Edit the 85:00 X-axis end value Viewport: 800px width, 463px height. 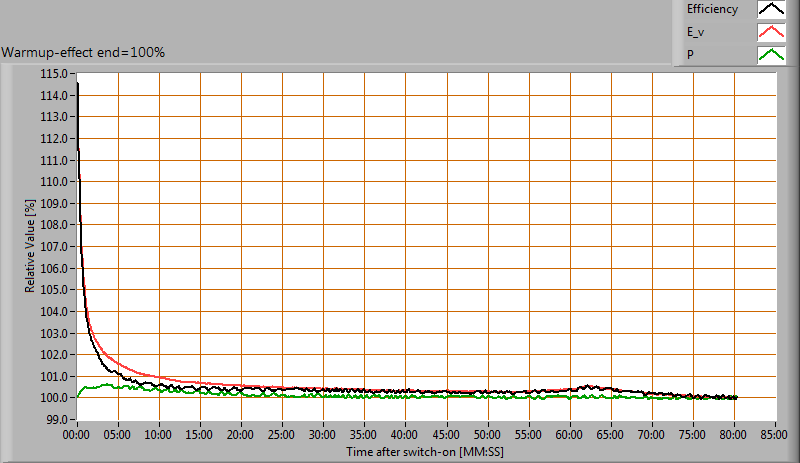[774, 435]
